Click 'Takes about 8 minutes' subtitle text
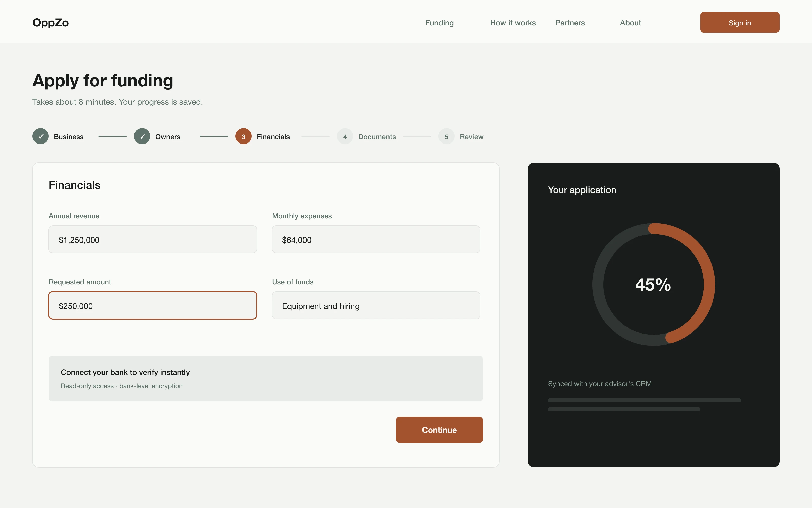The height and width of the screenshot is (508, 812). 117,102
